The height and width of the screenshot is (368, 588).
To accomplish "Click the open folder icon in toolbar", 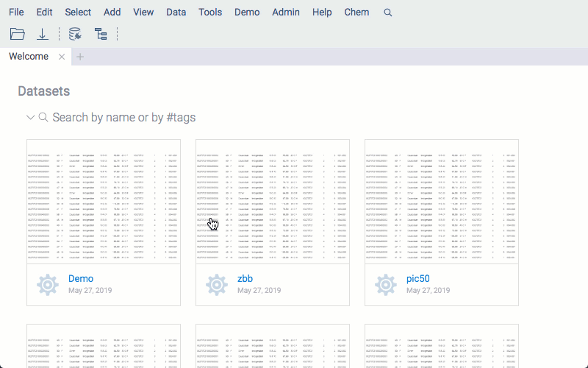I will coord(18,34).
